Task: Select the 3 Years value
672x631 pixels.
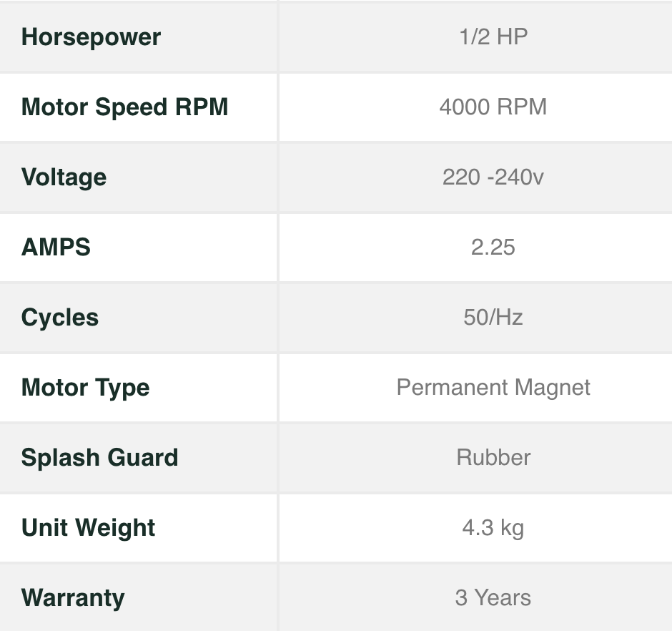Action: 493,598
